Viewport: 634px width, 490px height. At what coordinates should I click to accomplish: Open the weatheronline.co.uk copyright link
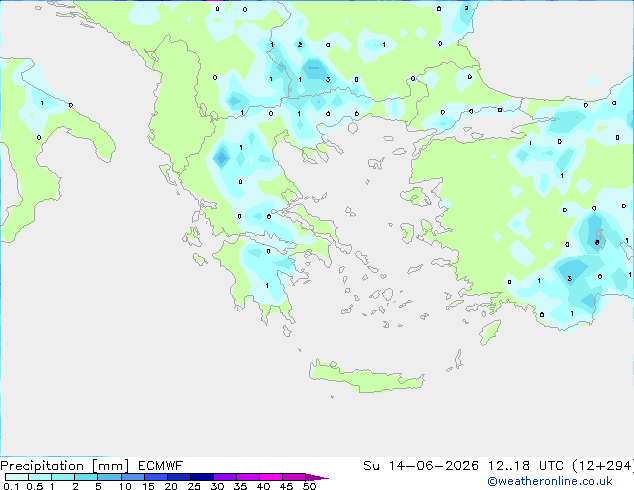[550, 481]
